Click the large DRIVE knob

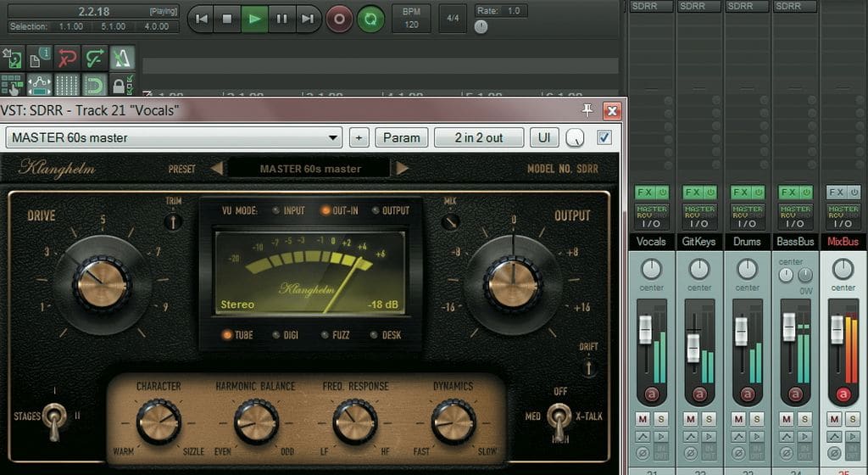[x=103, y=284]
